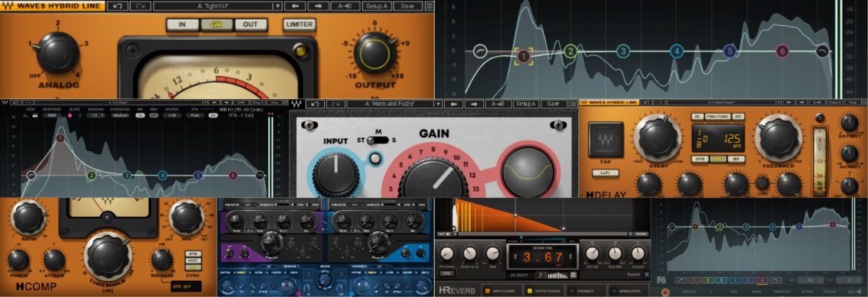
Task: Select band node 1 in the middle-left F6 graph
Action: [60, 139]
